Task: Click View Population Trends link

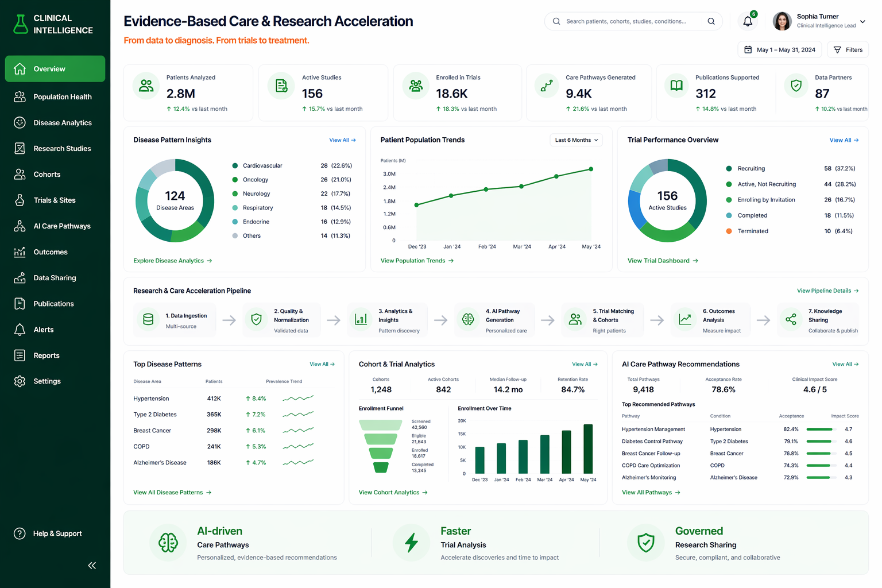Action: 417,261
